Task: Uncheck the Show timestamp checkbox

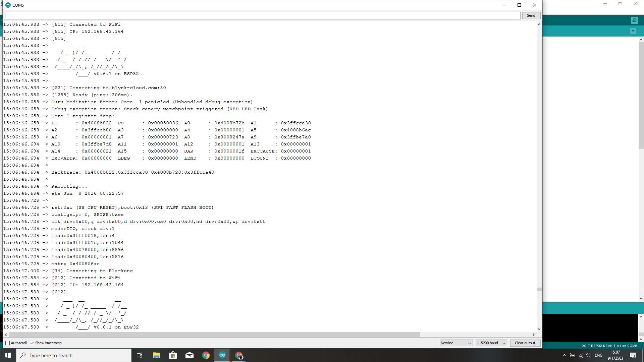Action: click(32, 343)
